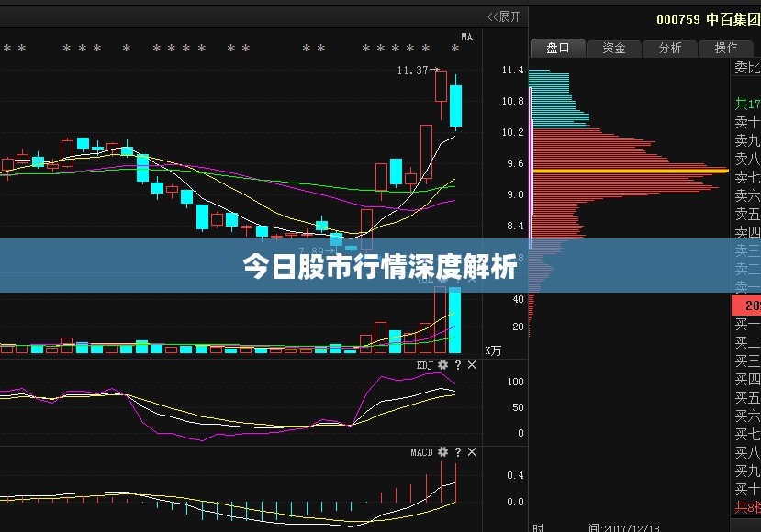Switch to the 盘口 tab

557,48
